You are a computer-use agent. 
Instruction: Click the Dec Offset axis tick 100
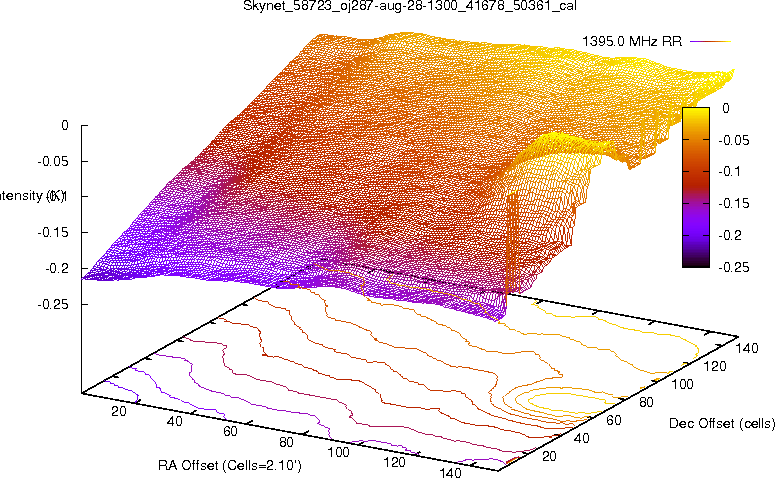[x=682, y=384]
